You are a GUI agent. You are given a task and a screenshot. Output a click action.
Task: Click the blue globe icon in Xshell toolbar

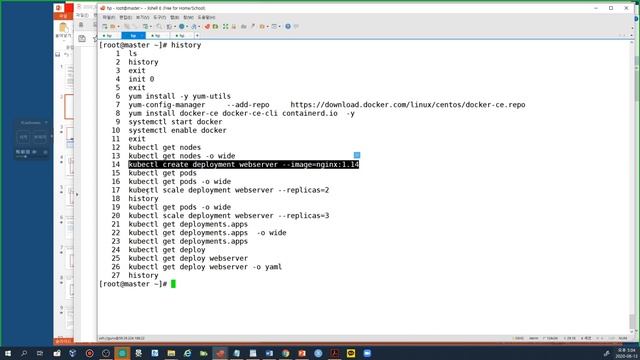coord(182,27)
